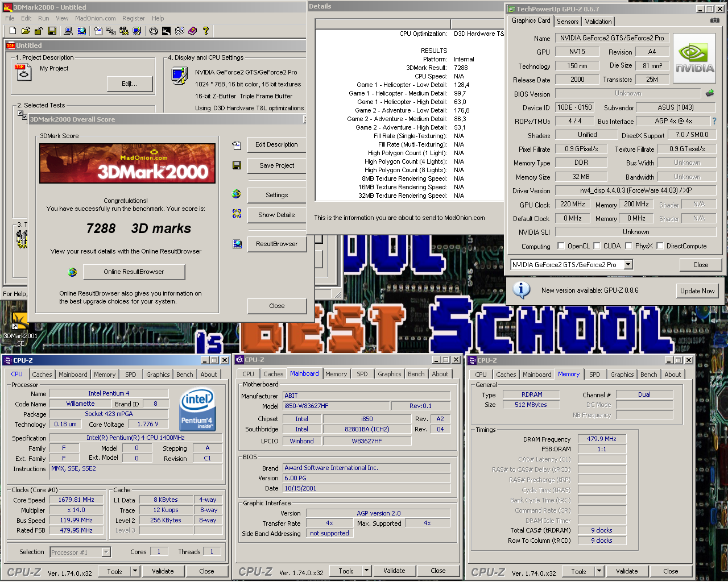Screen dimensions: 728x582
Task: Open the MadOnion.com menu
Action: point(96,18)
